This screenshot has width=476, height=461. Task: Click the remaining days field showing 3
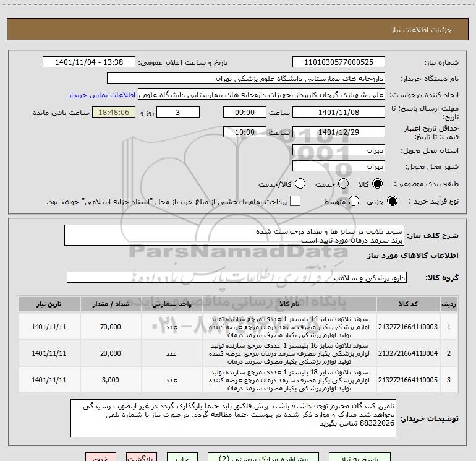[x=178, y=112]
